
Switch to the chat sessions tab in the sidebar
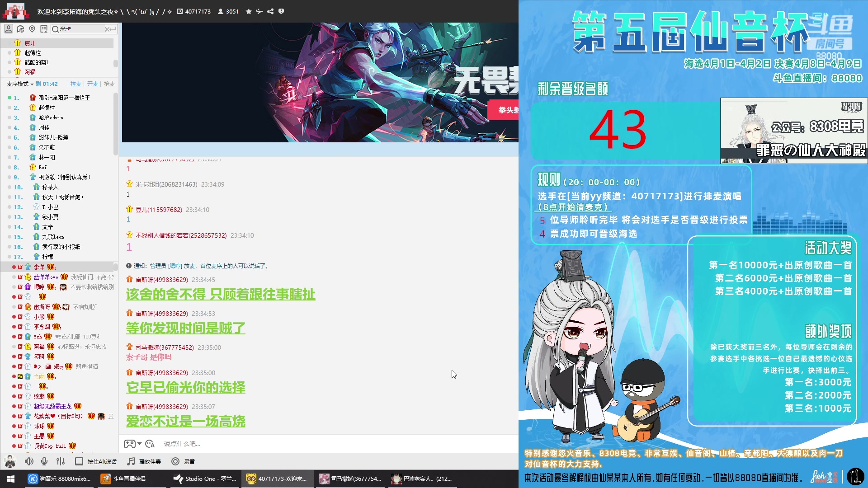(19, 28)
